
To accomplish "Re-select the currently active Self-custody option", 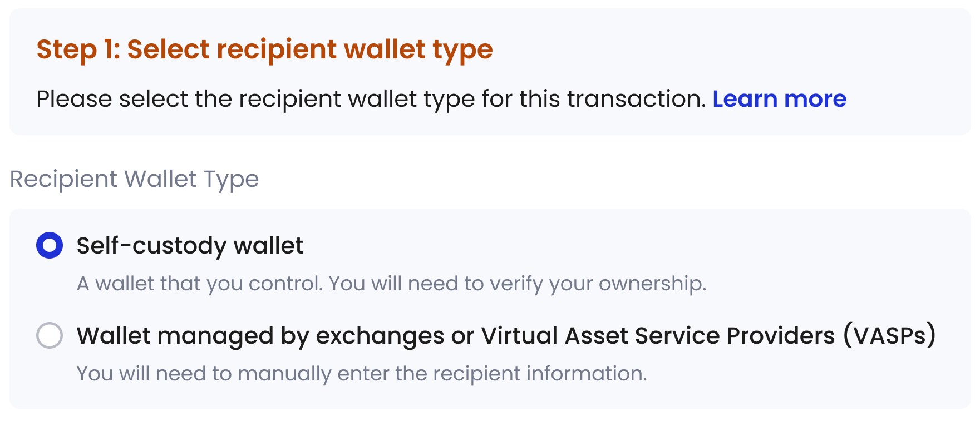I will pos(49,245).
